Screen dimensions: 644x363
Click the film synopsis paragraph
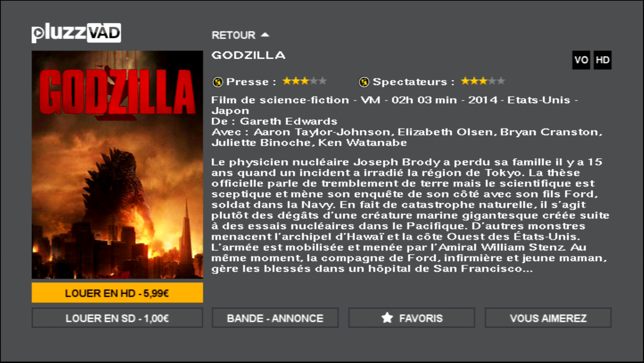point(410,215)
